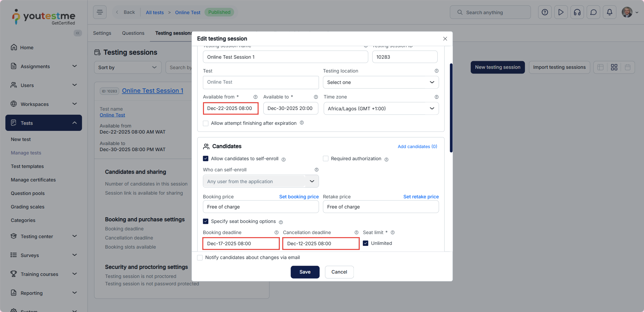
Task: Switch to the Questions tab
Action: 133,33
